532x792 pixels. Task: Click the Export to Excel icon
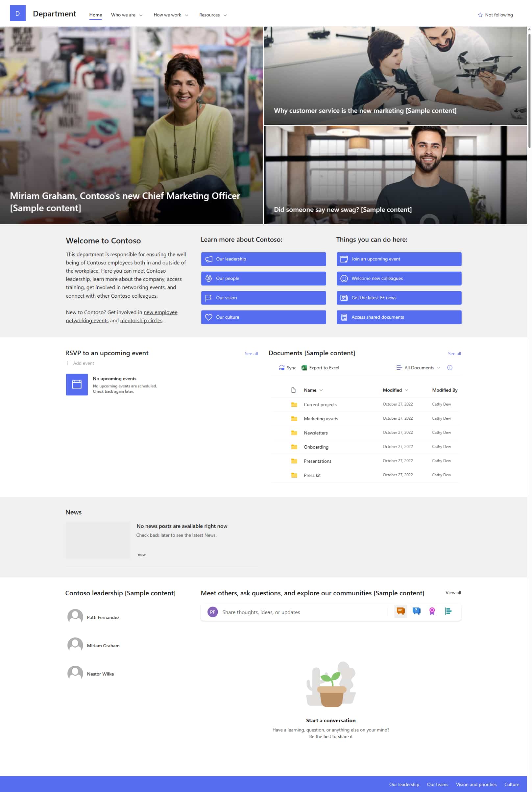[x=304, y=367]
